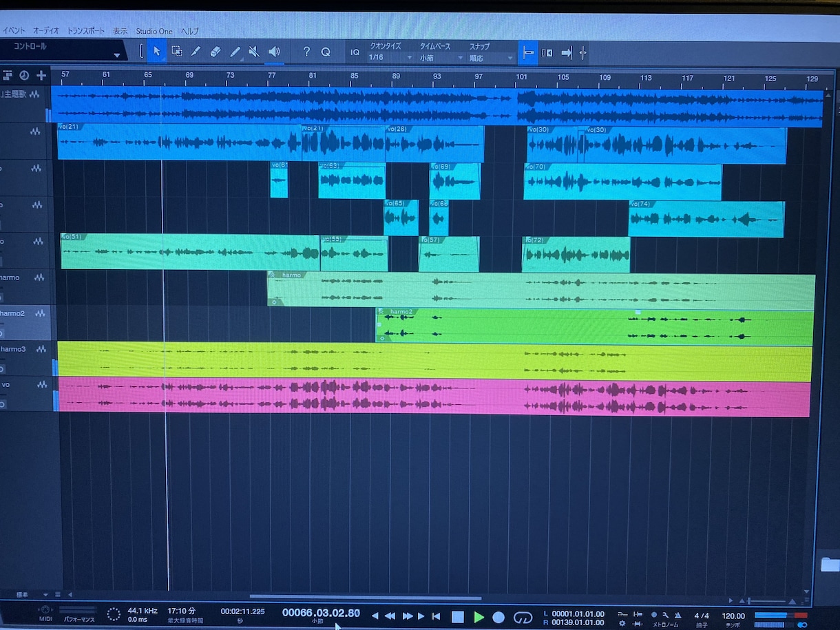The height and width of the screenshot is (630, 840).
Task: Click the 4 / 4 time signature
Action: click(702, 616)
